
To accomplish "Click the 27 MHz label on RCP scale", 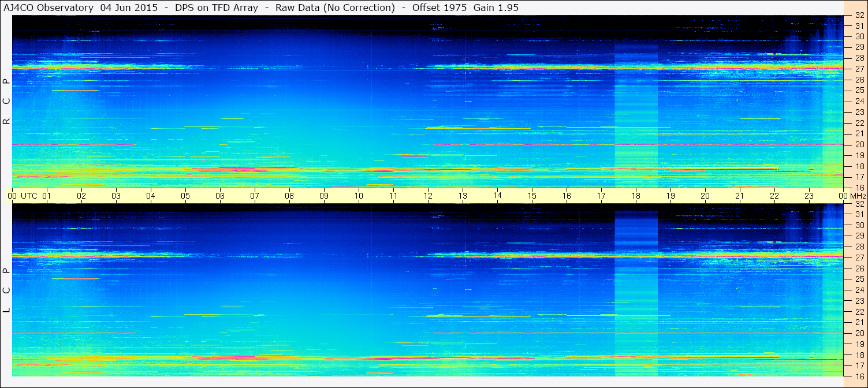I will (x=859, y=69).
